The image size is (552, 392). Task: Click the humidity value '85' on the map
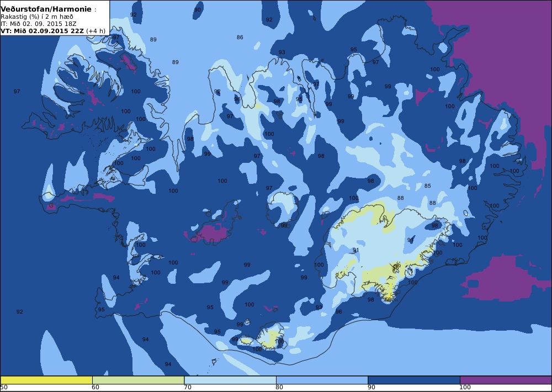(x=427, y=186)
